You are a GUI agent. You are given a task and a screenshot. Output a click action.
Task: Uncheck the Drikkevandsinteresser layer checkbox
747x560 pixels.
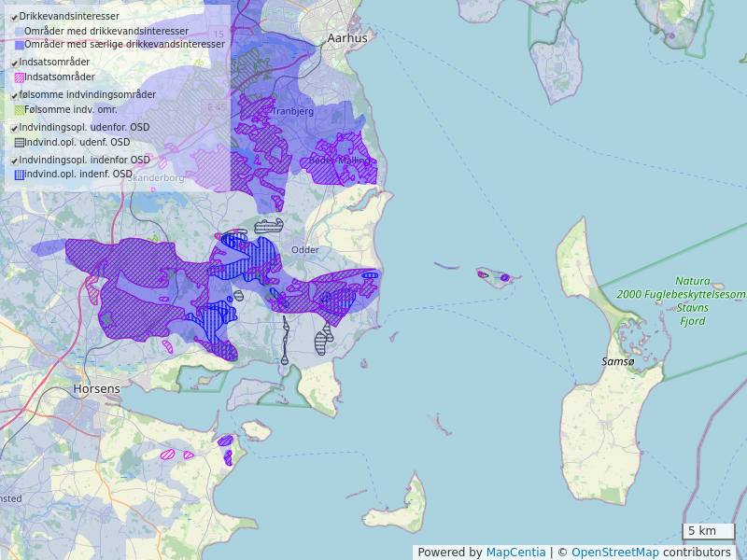pos(15,18)
